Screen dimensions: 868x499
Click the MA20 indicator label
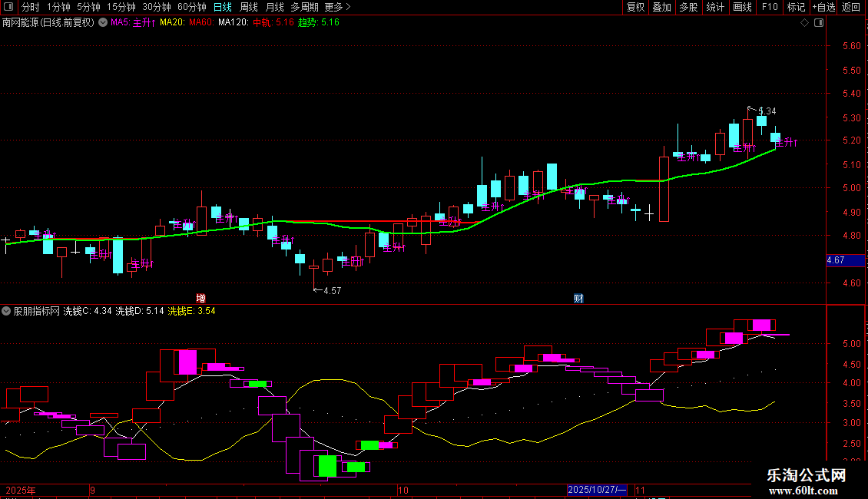172,23
